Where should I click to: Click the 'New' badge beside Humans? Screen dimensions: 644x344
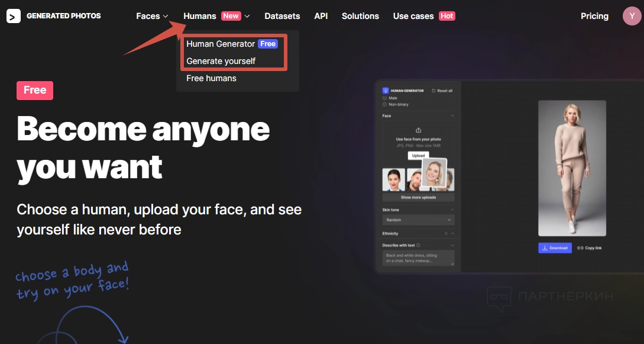[231, 16]
